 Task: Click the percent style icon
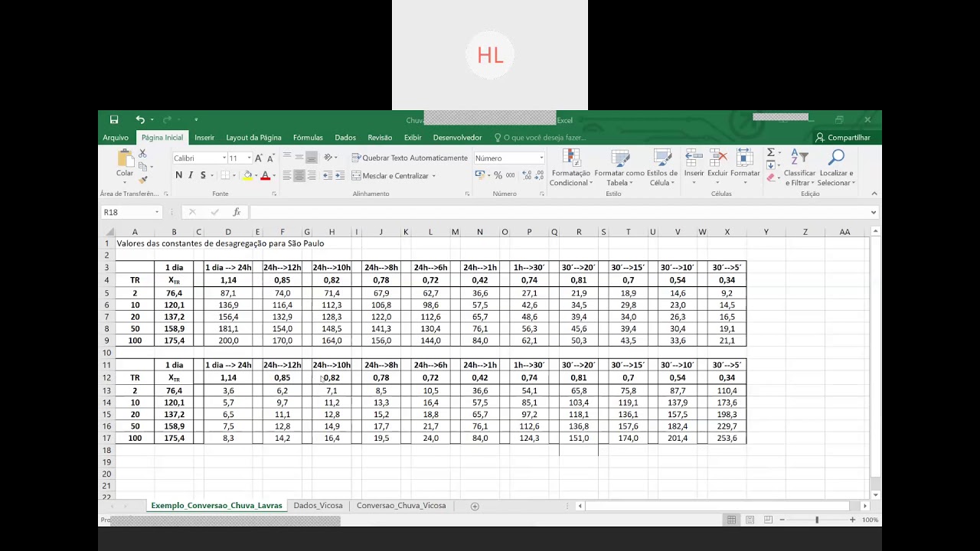tap(498, 175)
